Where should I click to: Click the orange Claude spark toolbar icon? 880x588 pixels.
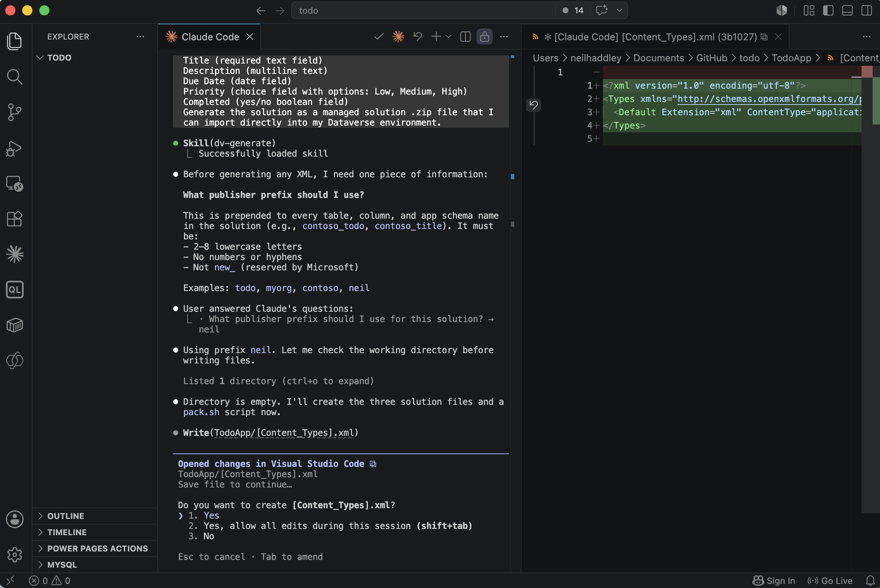click(398, 36)
